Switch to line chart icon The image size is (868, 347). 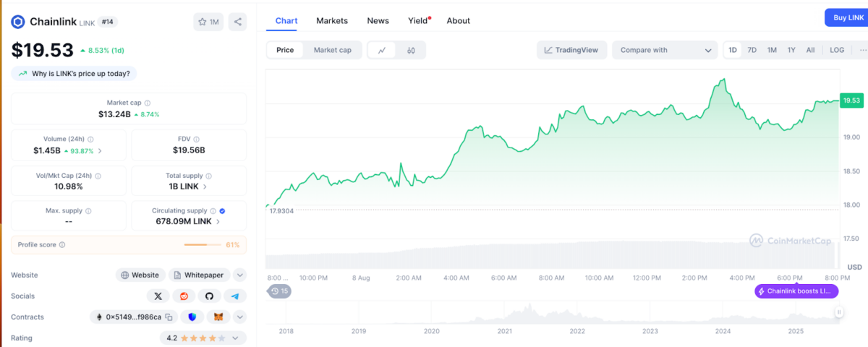click(382, 50)
